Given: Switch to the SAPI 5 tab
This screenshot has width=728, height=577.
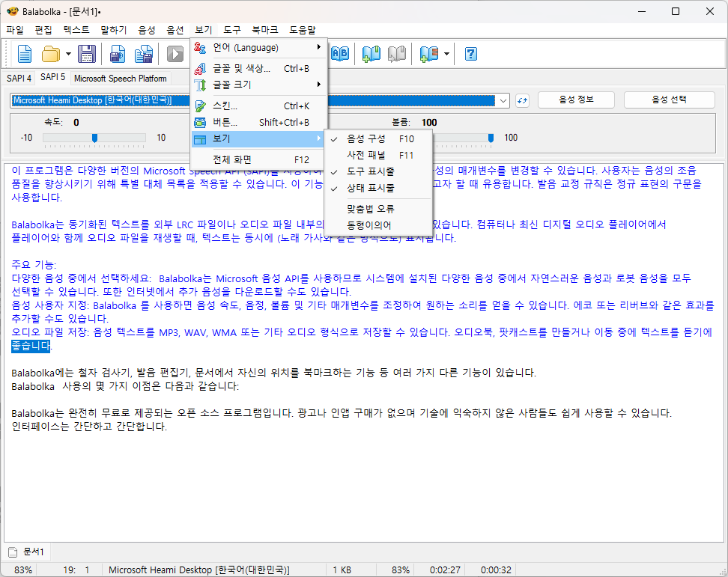Looking at the screenshot, I should pos(52,77).
